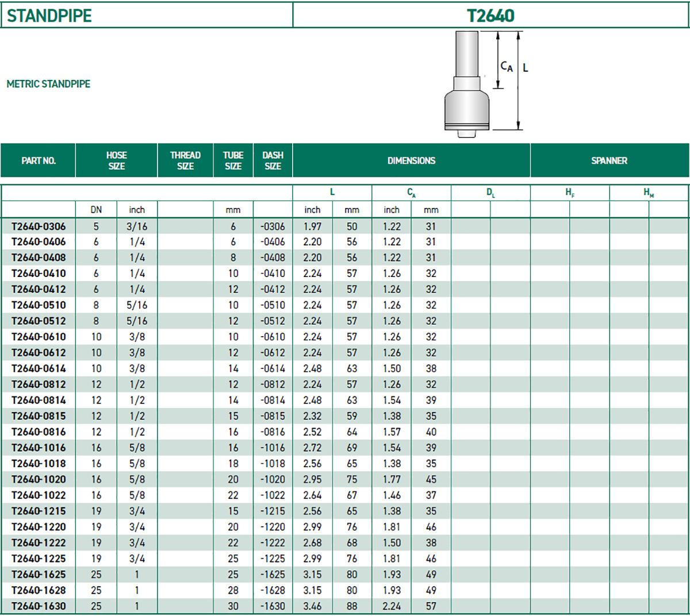Select part number T2640-0814
Viewport: 690px width, 616px height.
39,400
